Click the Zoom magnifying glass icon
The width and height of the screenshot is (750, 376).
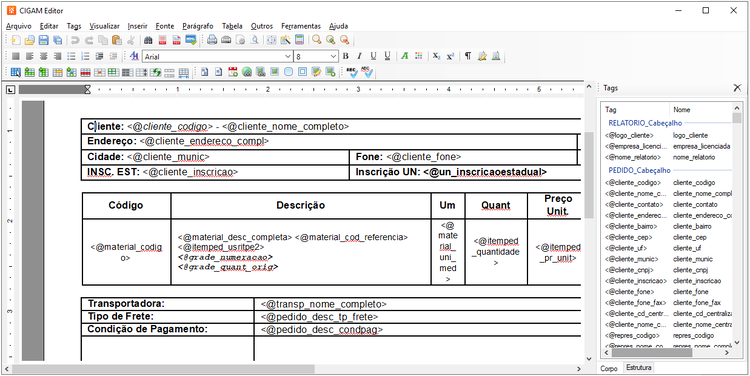(x=317, y=40)
